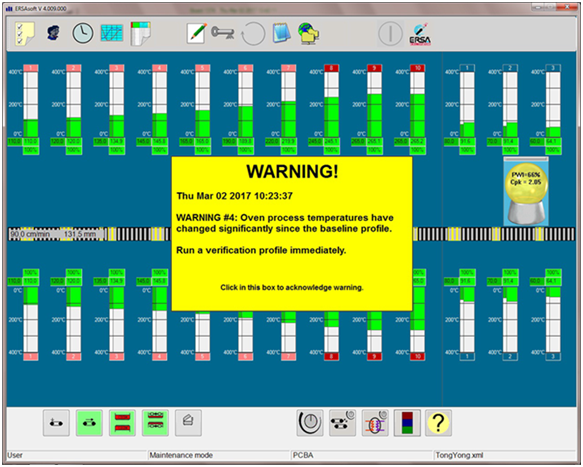This screenshot has height=467, width=583.
Task: Click the power dial button
Action: pyautogui.click(x=310, y=423)
